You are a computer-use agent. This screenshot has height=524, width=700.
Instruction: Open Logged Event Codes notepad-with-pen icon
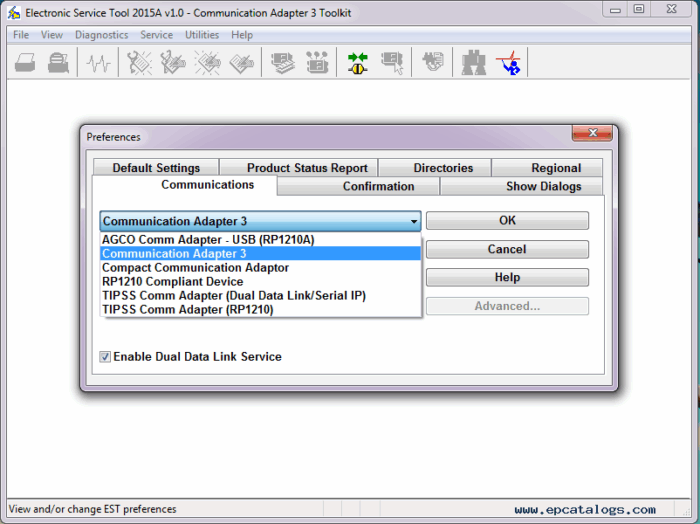tap(242, 62)
